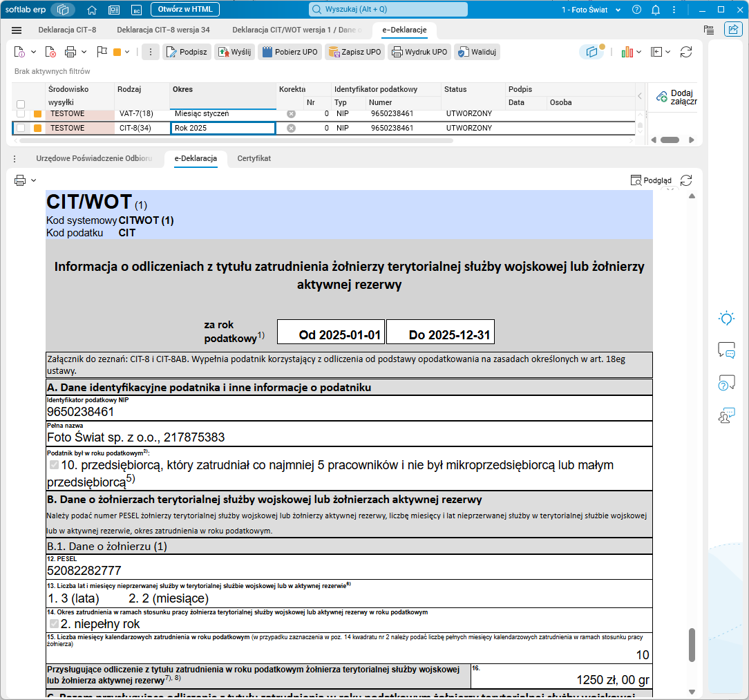Open the vertical dots menu in title bar

coord(674,10)
